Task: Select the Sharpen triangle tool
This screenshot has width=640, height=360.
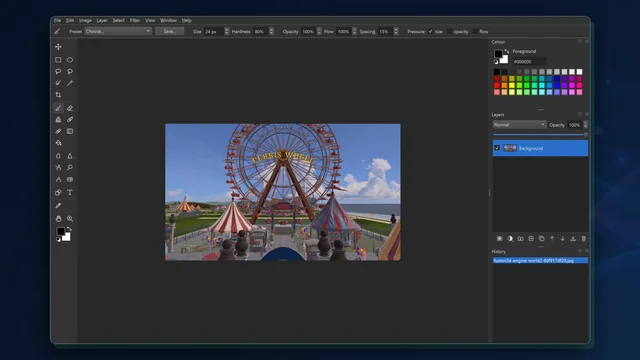Action: click(70, 156)
